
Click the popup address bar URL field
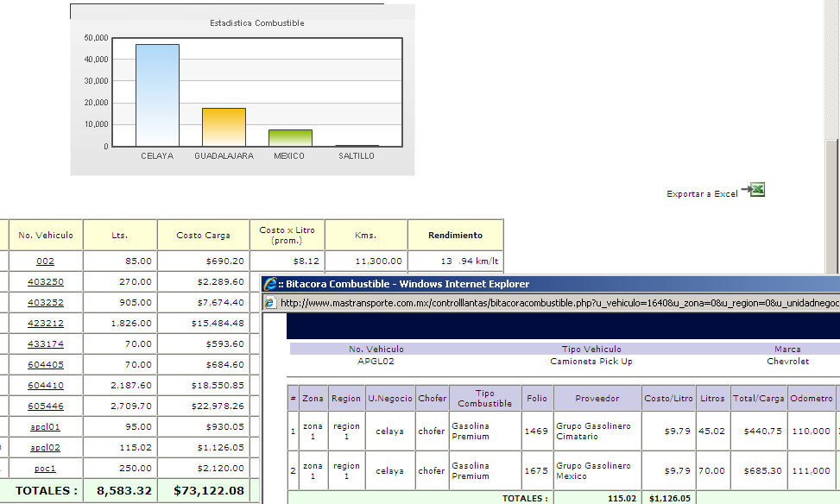[x=553, y=303]
